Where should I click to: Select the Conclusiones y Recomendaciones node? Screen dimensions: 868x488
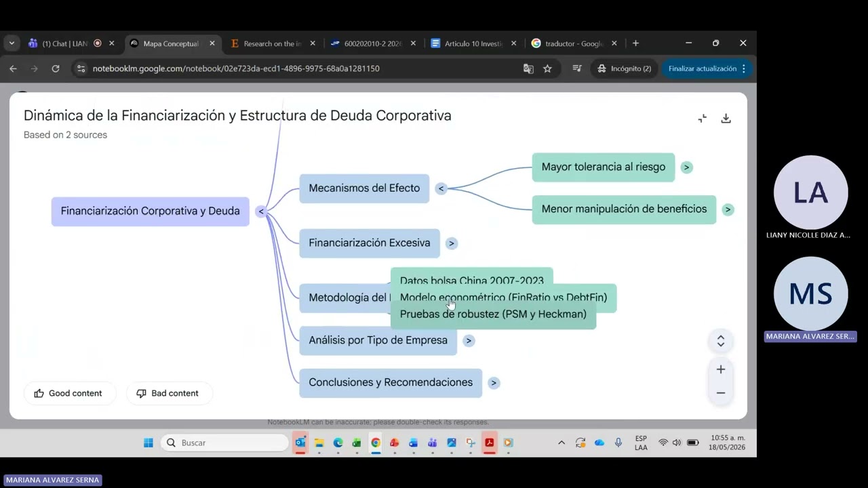[x=391, y=382]
